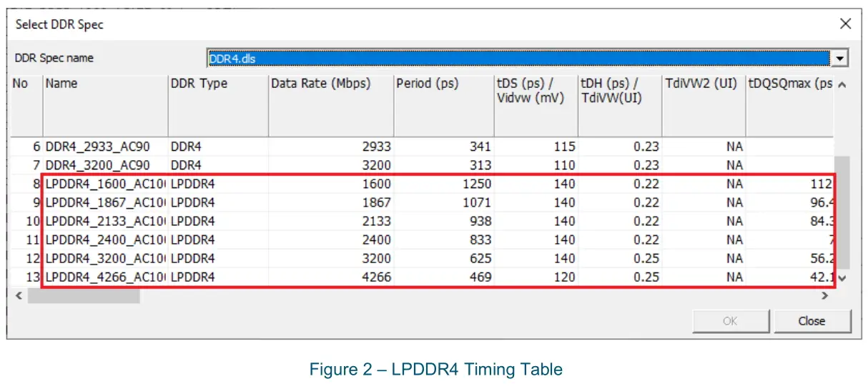Click the tDQSQmax column header
Image resolution: width=868 pixels, height=389 pixels.
(x=789, y=104)
